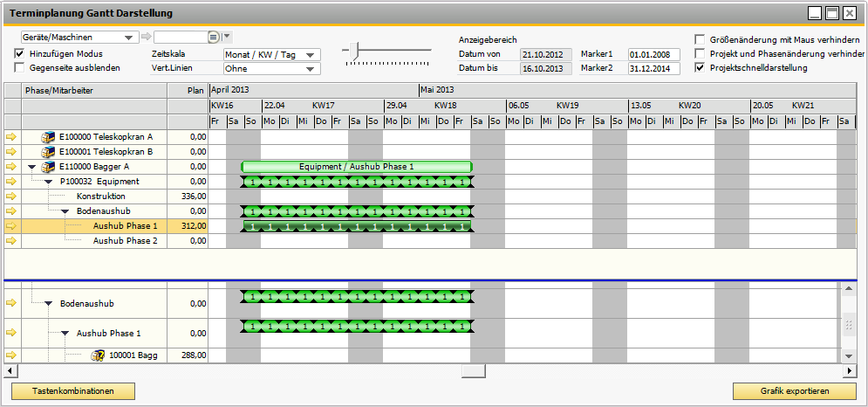868x407 pixels.
Task: Click the Datum von field
Action: click(545, 54)
